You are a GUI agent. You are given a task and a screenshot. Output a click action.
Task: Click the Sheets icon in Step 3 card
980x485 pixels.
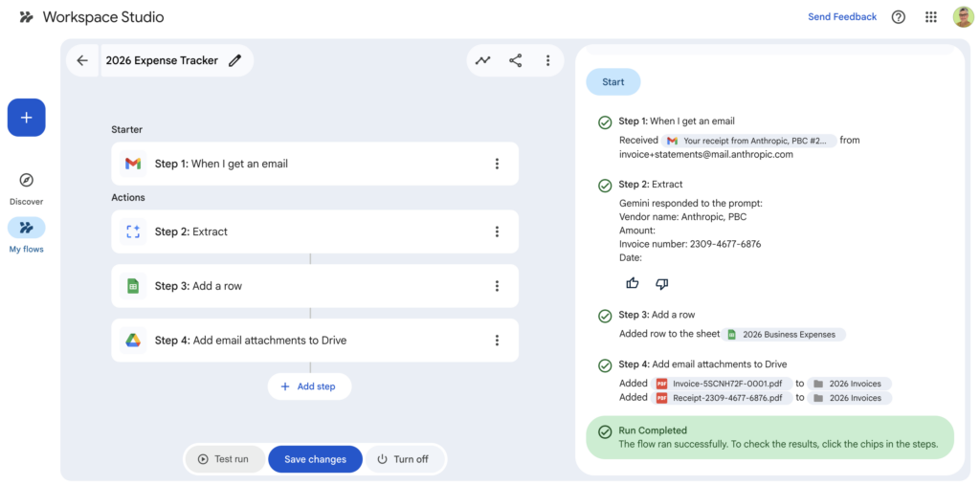click(x=132, y=286)
